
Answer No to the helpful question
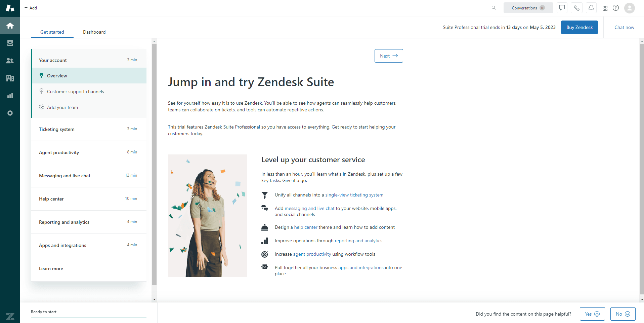[623, 314]
